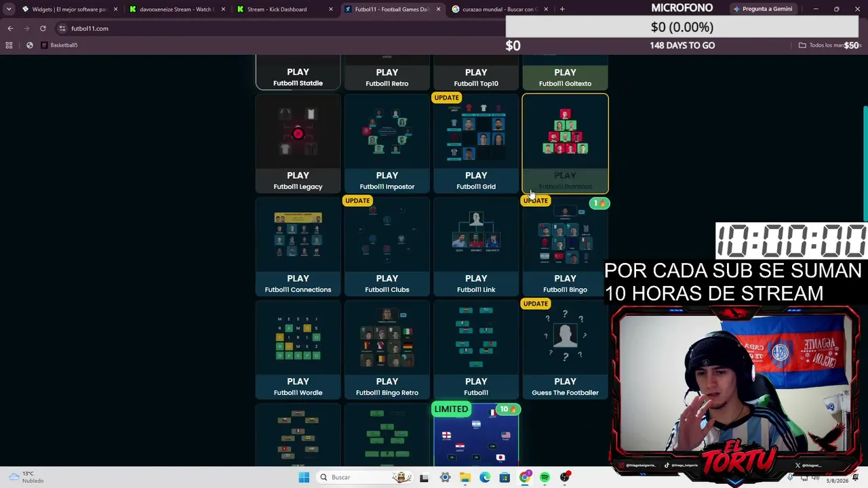Open the Windows Start menu
Viewport: 868px width, 488px height.
[x=304, y=477]
